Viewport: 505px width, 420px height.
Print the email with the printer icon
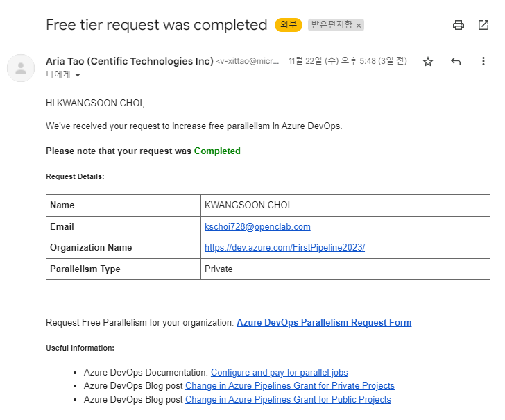coord(459,25)
